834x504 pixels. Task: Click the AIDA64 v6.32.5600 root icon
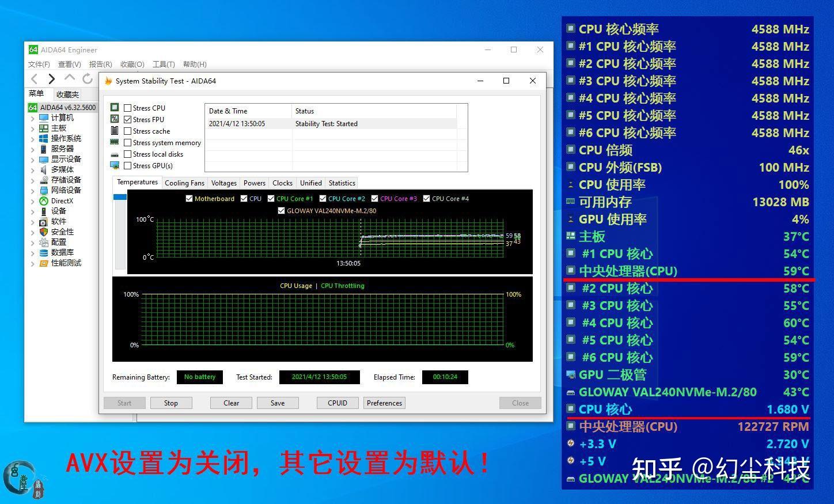point(33,107)
